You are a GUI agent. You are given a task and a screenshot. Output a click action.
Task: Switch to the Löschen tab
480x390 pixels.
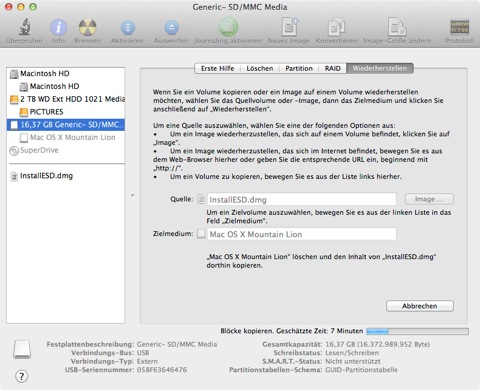coord(260,68)
